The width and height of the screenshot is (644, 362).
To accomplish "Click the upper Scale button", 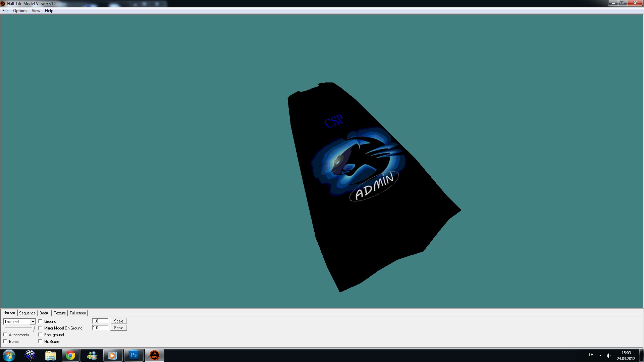I will coord(118,321).
